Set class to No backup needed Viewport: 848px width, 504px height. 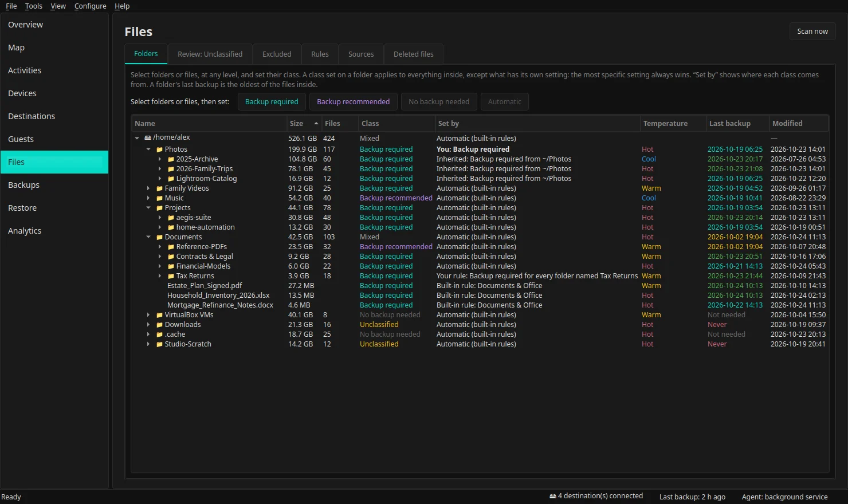439,102
